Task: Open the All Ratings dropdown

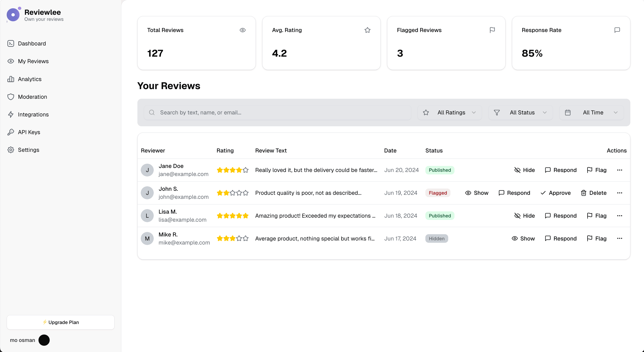Action: pos(449,112)
